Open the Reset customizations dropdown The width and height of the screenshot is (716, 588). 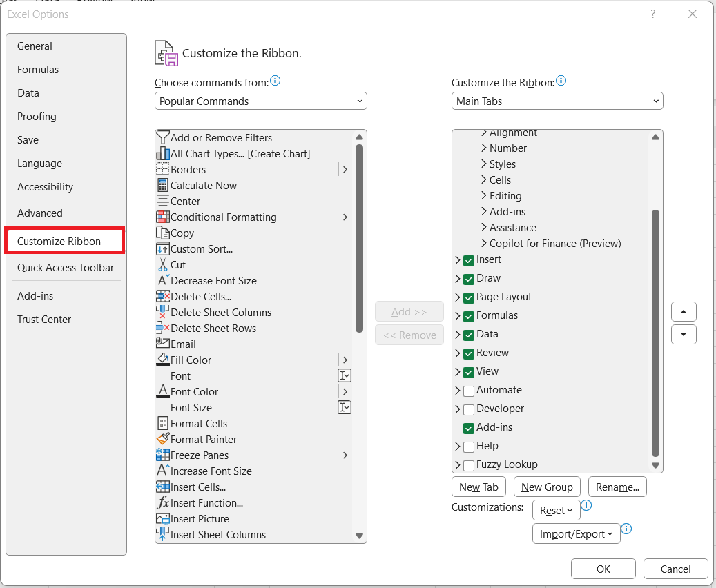557,510
